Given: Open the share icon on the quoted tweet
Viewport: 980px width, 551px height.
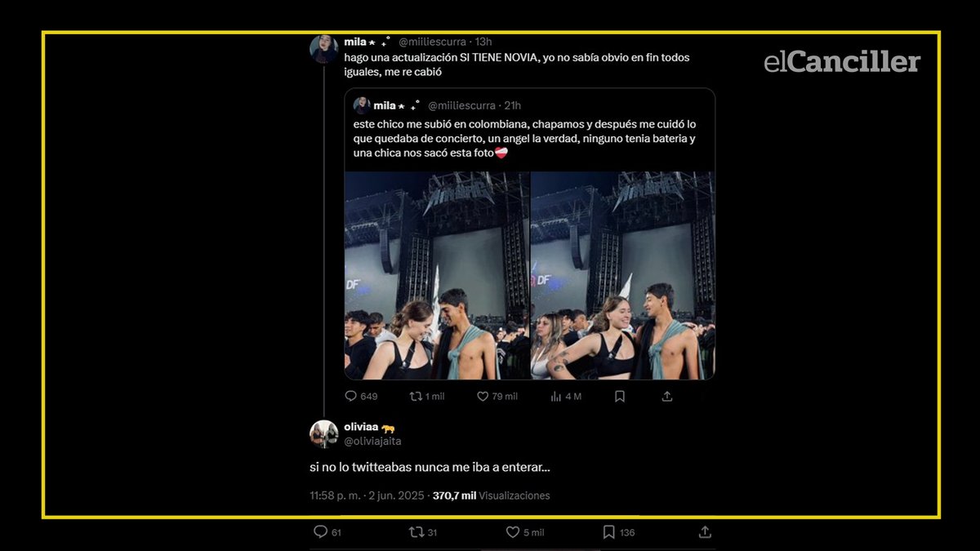Looking at the screenshot, I should (x=666, y=396).
